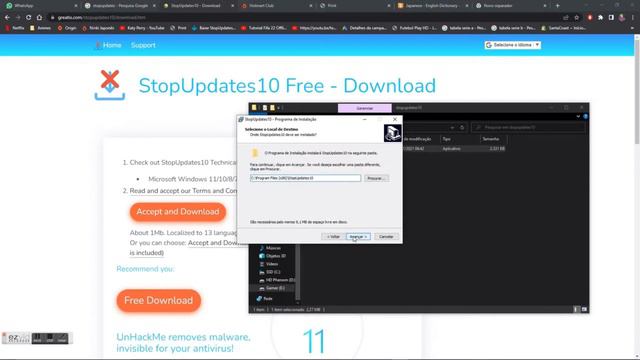Click the share page icon in address bar
Image resolution: width=640 pixels, height=360 pixels.
[x=566, y=18]
